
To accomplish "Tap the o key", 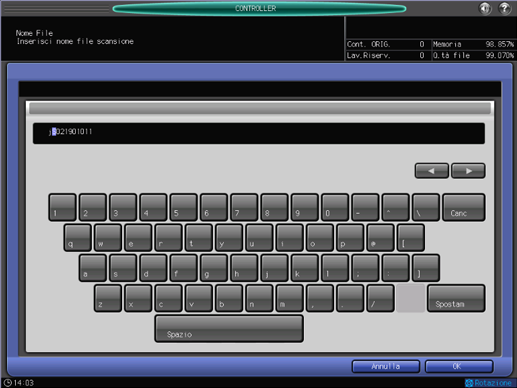I will click(x=320, y=238).
